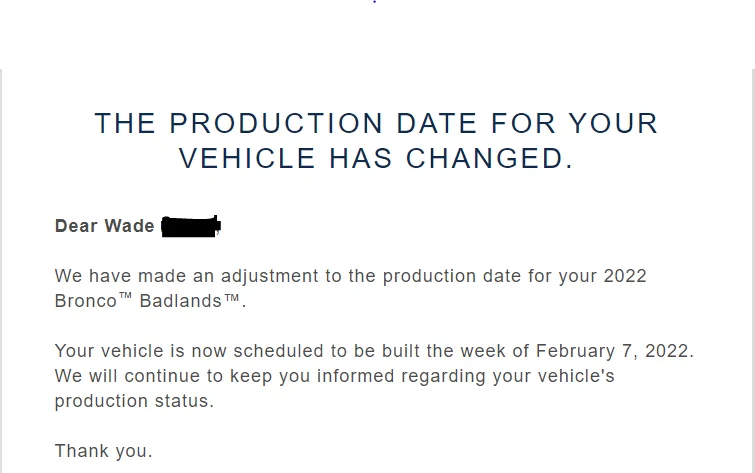Click the heading line "THE PRODUCTION DATE FOR YOUR"
Viewport: 755px width, 473px height.
[376, 123]
